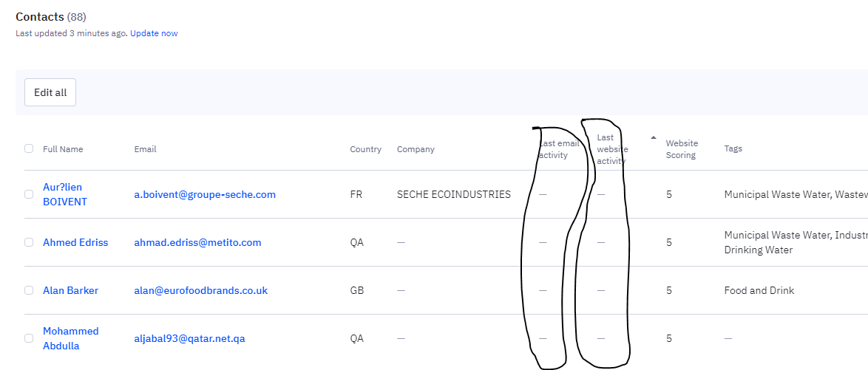This screenshot has width=868, height=370.
Task: Click email a.boivent@groupe-seche.com
Action: (x=205, y=194)
